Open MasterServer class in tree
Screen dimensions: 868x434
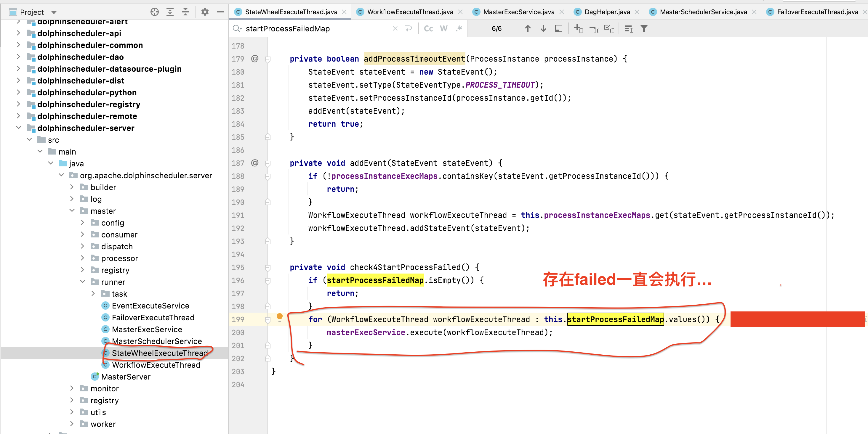126,377
